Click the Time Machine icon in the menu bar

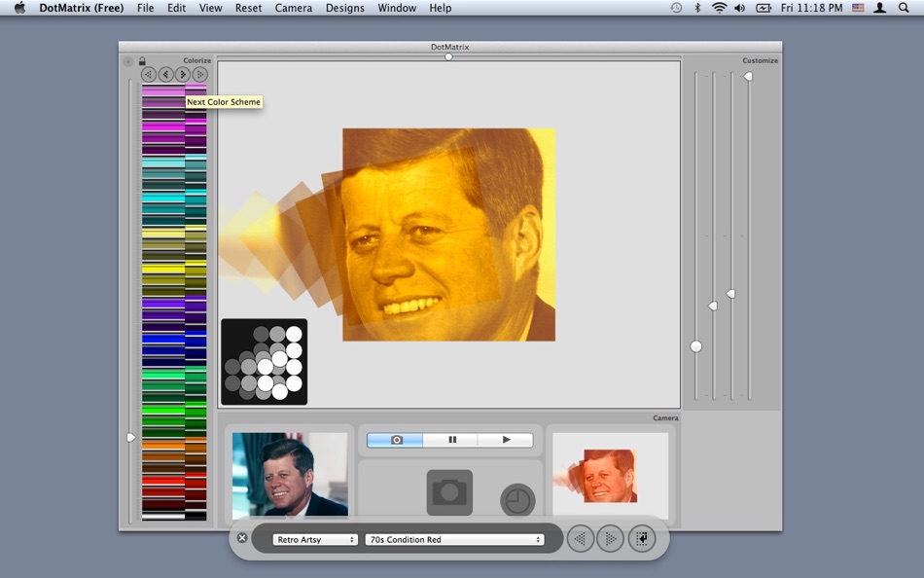[677, 8]
